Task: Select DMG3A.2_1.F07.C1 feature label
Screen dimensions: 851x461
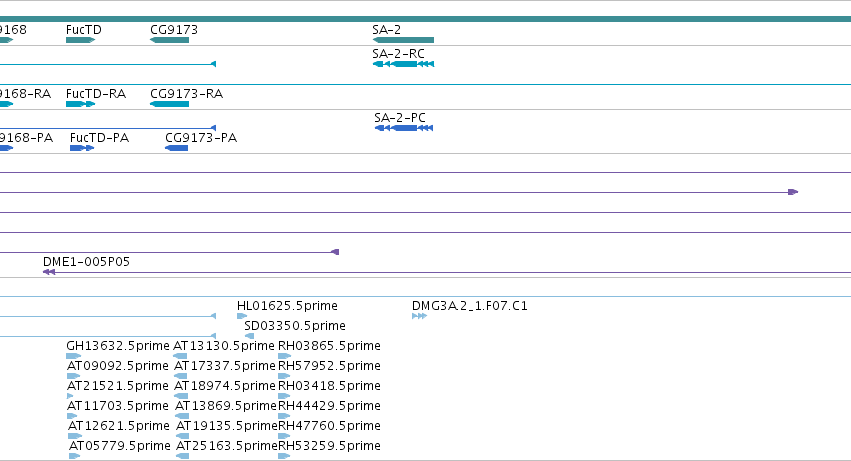Action: coord(469,306)
